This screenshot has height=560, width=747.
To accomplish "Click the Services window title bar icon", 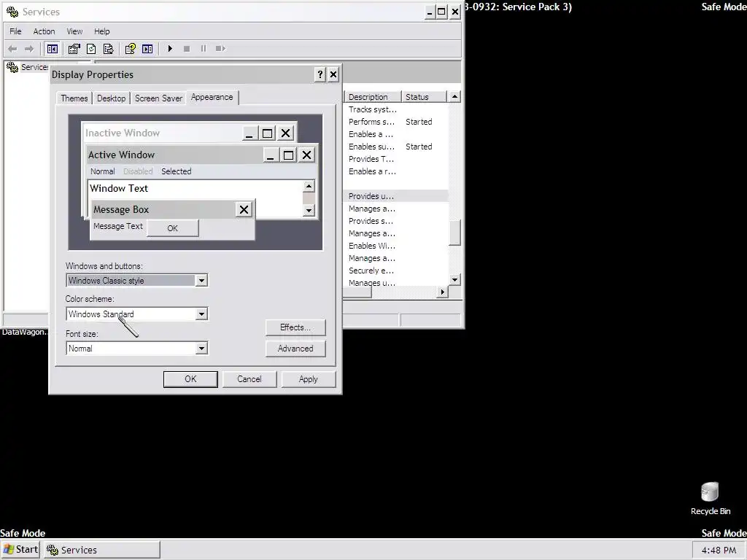I will pyautogui.click(x=12, y=12).
